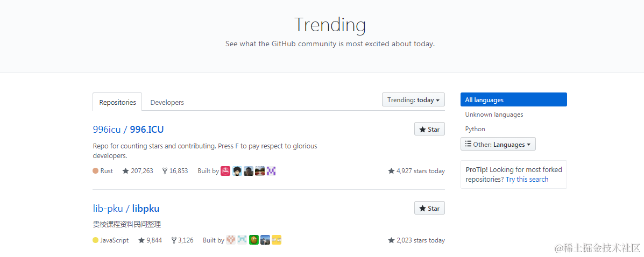Star the 996icu / 996.ICU repository
The width and height of the screenshot is (644, 257).
(429, 130)
